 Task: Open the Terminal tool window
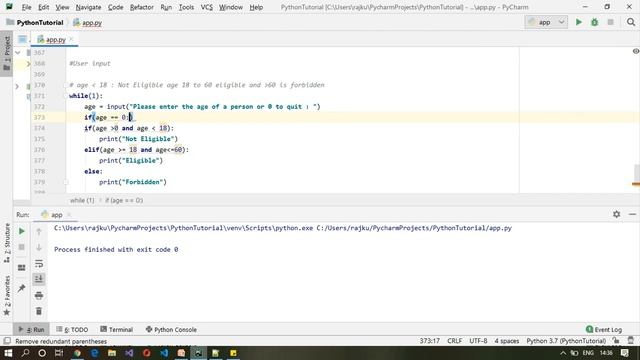pos(117,329)
